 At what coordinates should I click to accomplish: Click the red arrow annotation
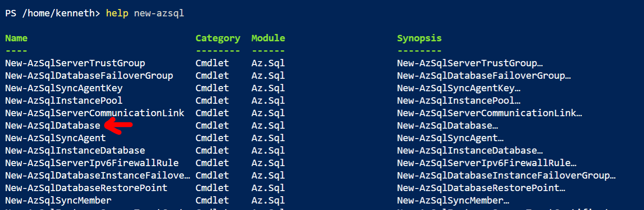(119, 126)
